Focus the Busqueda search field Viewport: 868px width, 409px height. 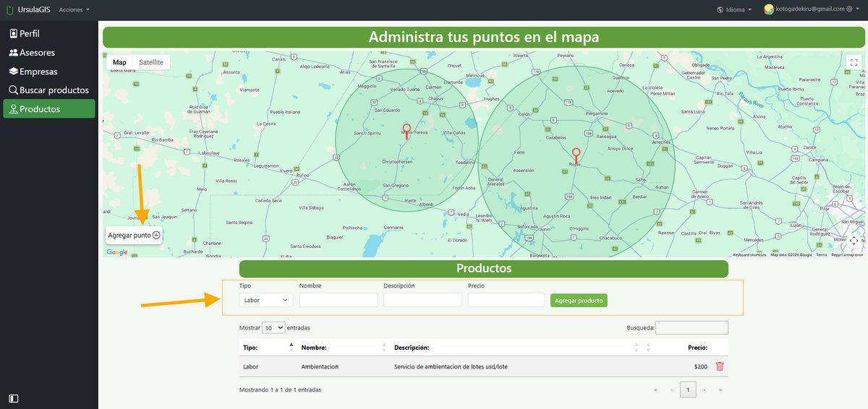click(x=692, y=327)
